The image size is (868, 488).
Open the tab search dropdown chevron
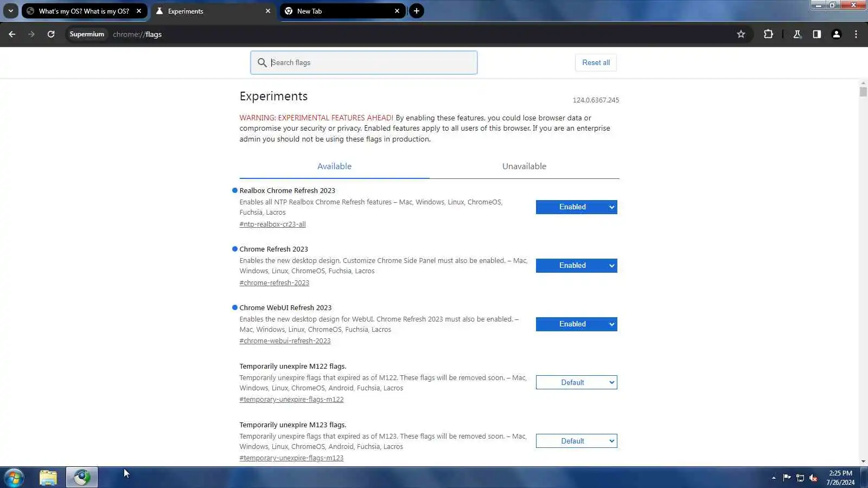pos(10,11)
